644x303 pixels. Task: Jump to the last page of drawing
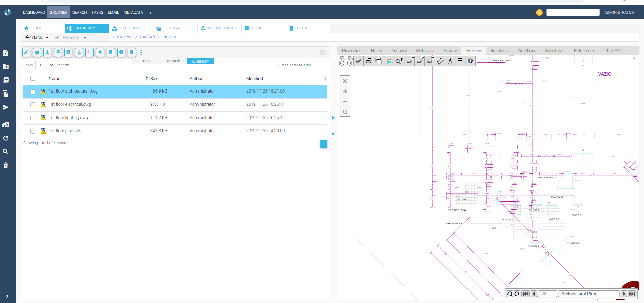click(x=632, y=294)
